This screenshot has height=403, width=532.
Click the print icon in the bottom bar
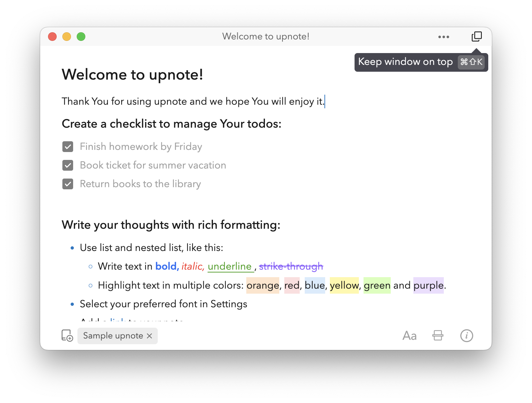click(x=438, y=336)
